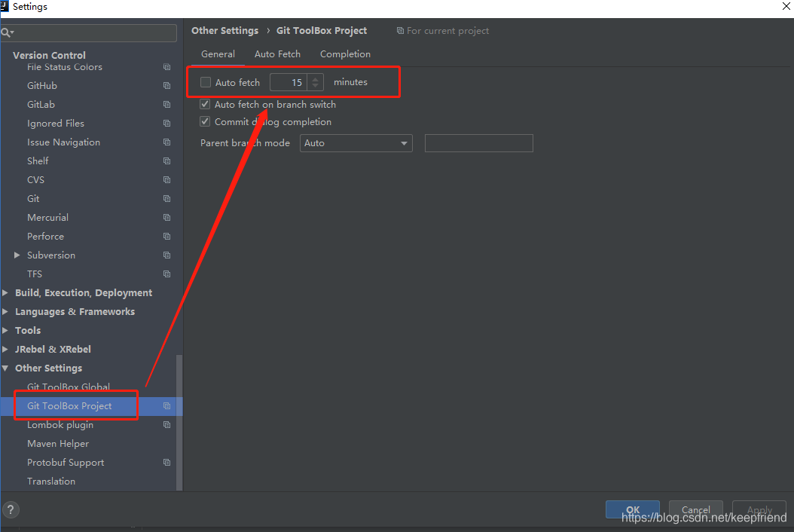Click project-level icon beside GitHub

coord(166,86)
